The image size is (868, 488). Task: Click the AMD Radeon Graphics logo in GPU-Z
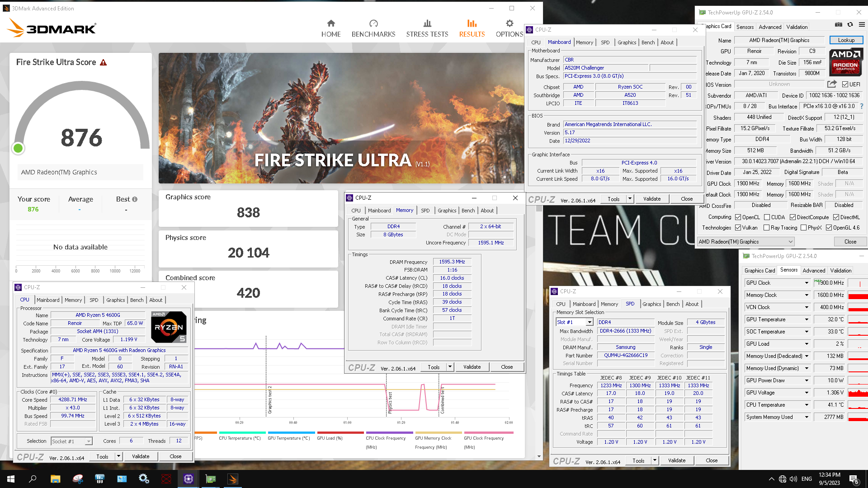845,62
